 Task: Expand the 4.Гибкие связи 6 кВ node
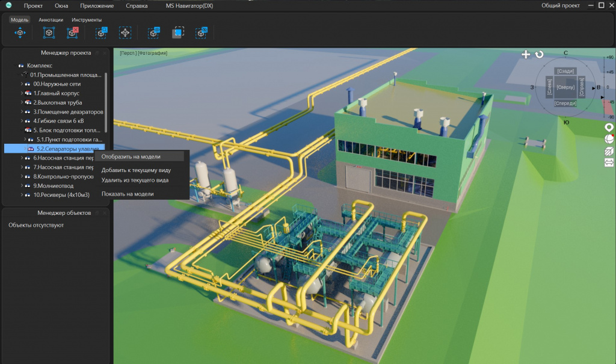tap(22, 121)
